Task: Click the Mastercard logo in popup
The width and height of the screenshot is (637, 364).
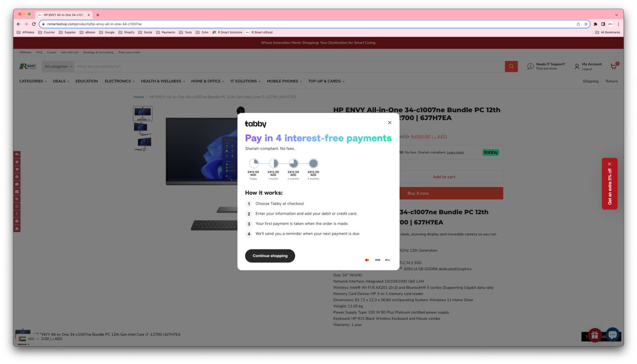Action: click(x=367, y=260)
